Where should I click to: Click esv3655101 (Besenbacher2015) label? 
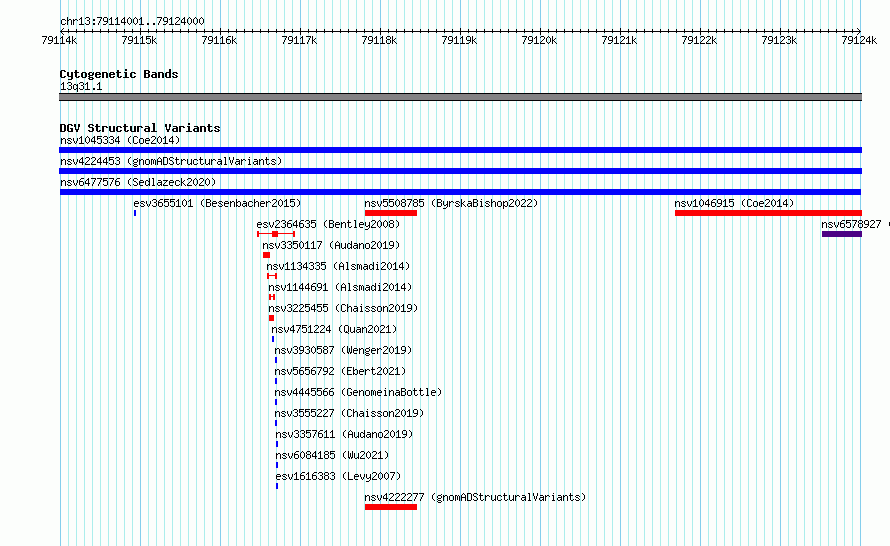[217, 203]
